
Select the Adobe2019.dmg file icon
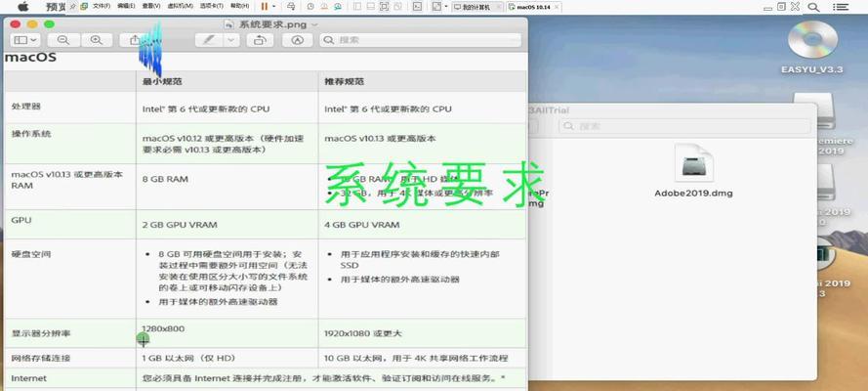(x=693, y=163)
